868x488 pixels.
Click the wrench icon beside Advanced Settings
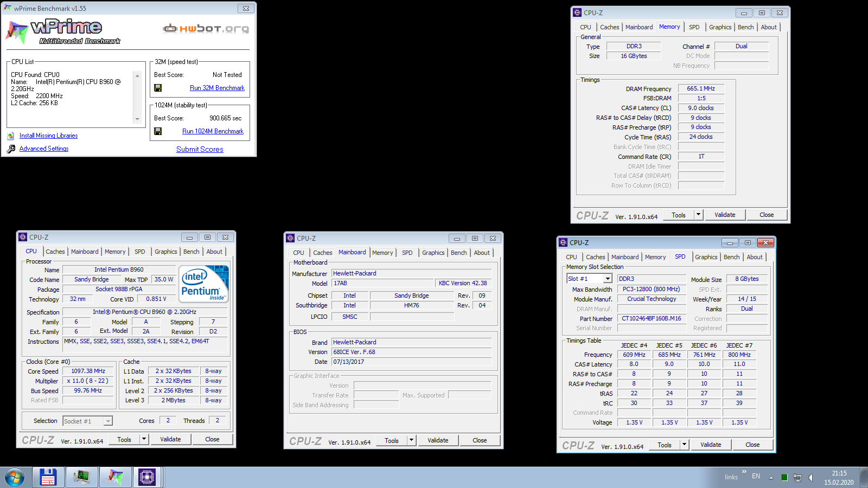tap(11, 149)
